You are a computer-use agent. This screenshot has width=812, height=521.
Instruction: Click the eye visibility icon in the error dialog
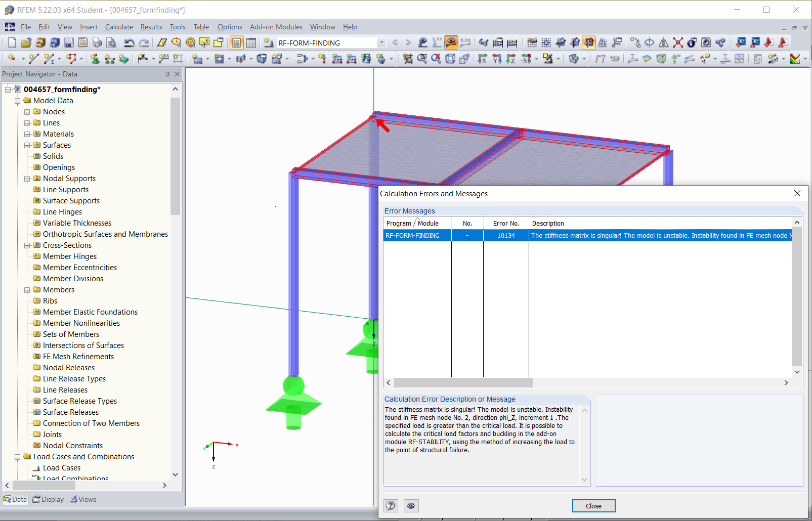pyautogui.click(x=411, y=506)
